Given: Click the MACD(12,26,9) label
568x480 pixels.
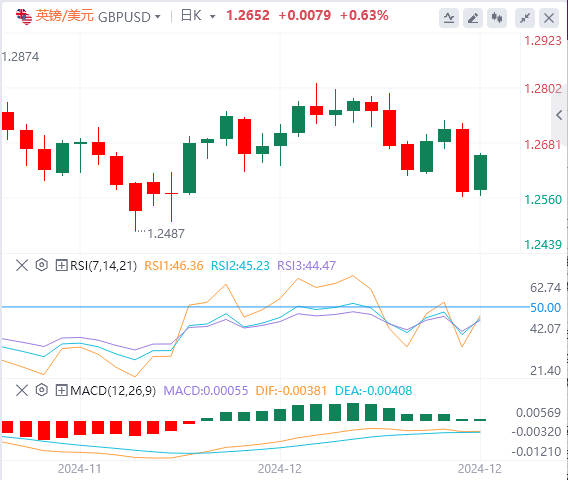Looking at the screenshot, I should [x=113, y=391].
